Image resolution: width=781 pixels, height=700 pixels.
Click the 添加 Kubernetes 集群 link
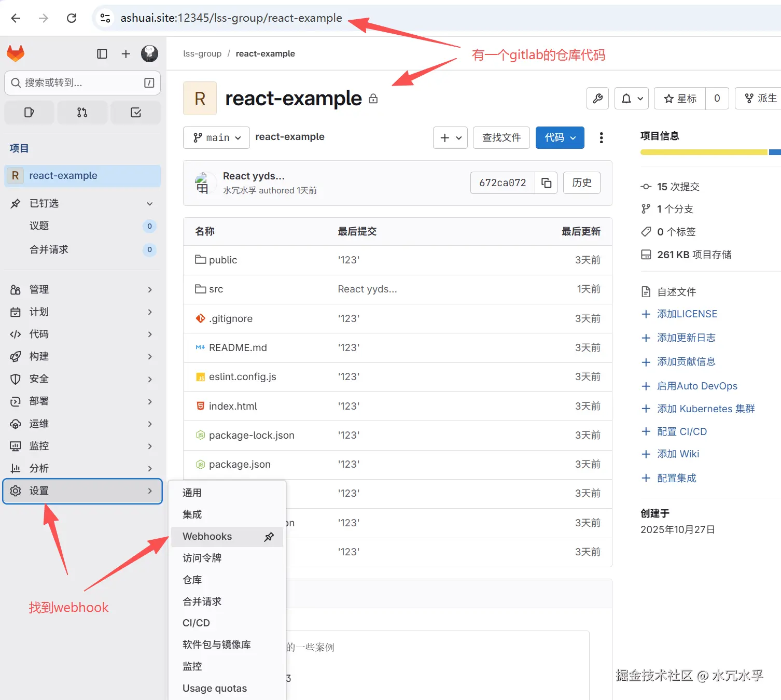click(x=706, y=409)
